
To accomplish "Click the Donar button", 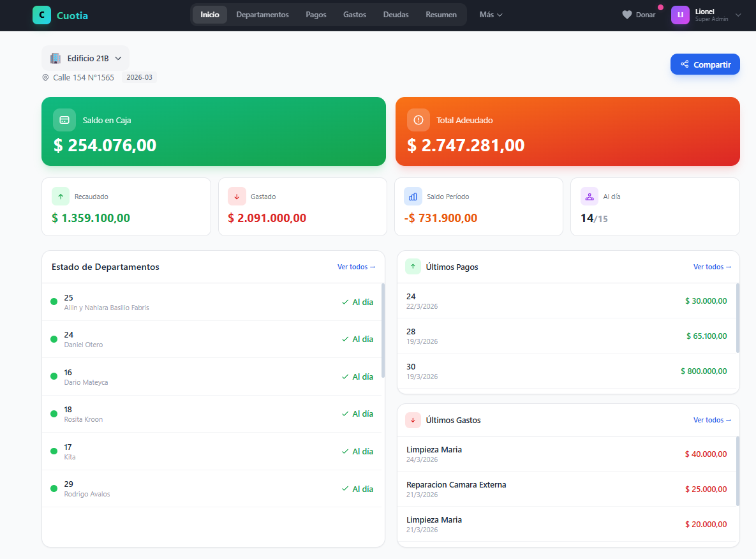I will 639,15.
